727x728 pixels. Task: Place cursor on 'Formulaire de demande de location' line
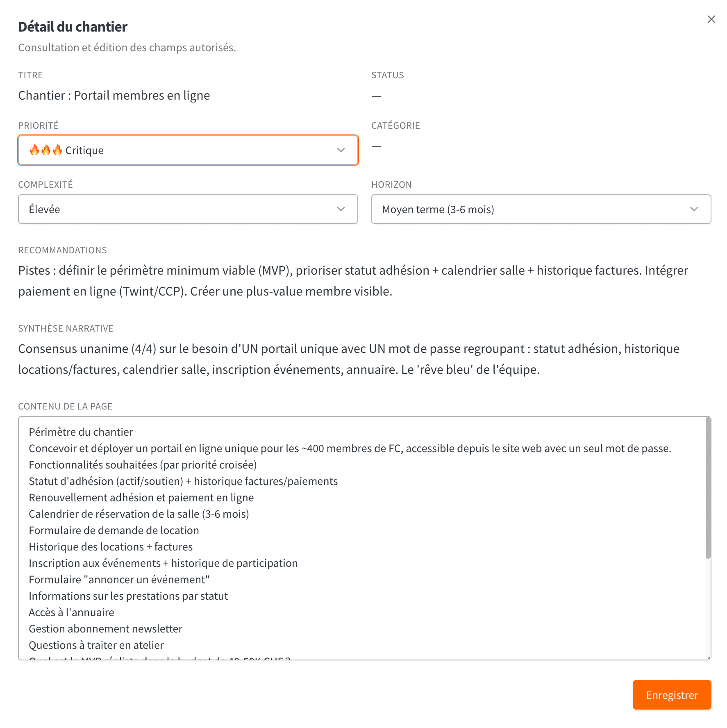114,530
